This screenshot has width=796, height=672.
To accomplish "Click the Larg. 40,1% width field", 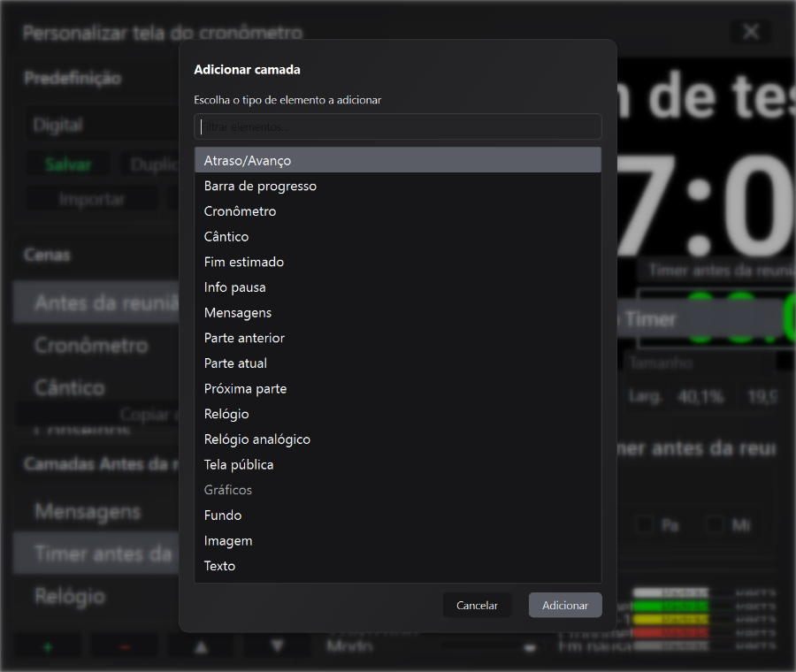I will coord(700,396).
